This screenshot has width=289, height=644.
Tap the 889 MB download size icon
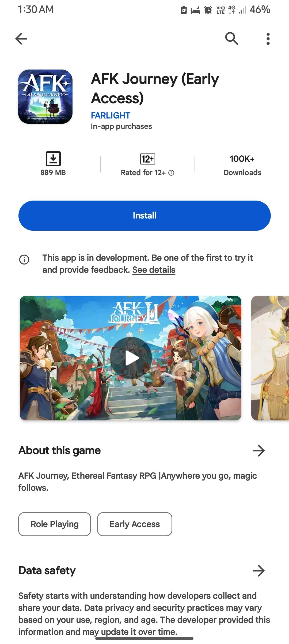(53, 159)
